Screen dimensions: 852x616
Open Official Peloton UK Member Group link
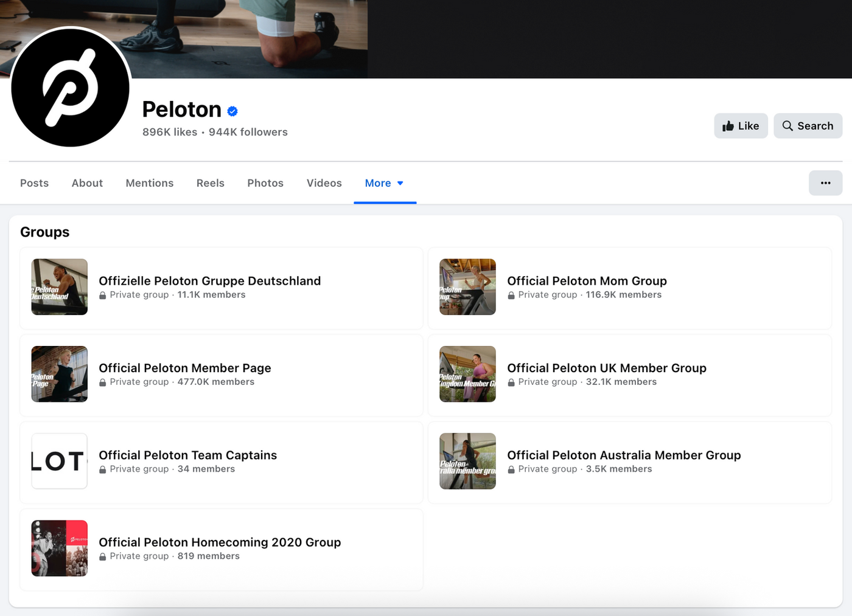(x=607, y=368)
